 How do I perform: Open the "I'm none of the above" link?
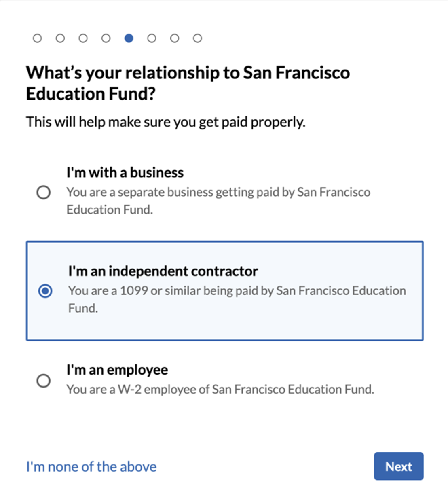(x=91, y=466)
